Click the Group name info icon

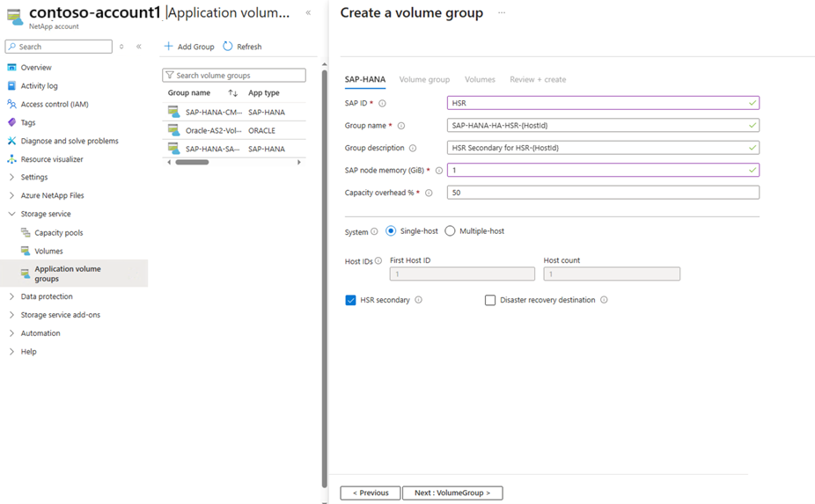point(400,126)
